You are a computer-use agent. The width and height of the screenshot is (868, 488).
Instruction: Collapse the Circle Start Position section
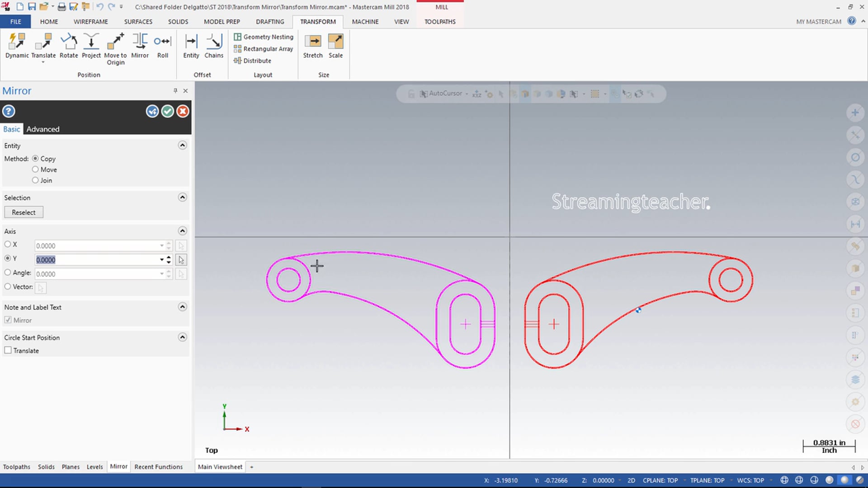(183, 337)
